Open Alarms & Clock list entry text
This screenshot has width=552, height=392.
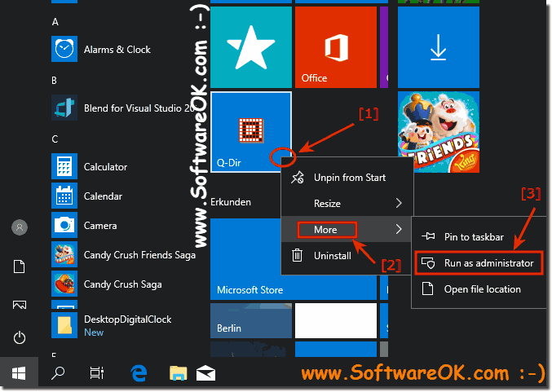pos(117,50)
